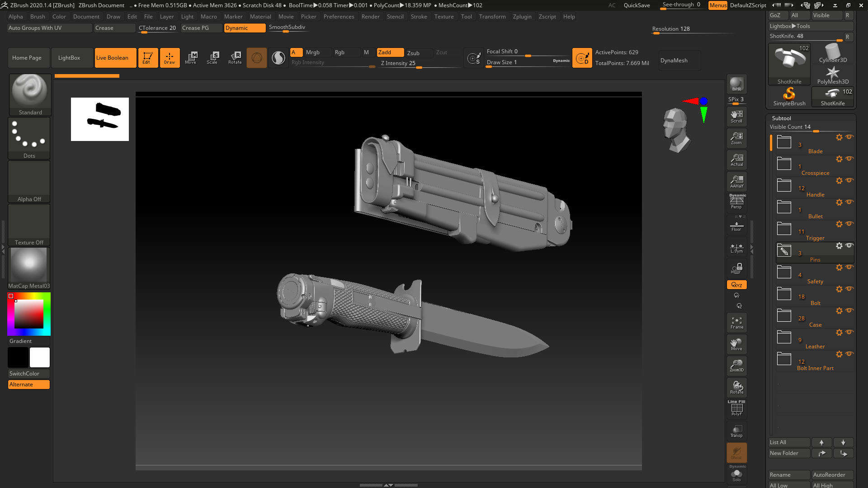Hide the Leather subtool

click(x=849, y=333)
